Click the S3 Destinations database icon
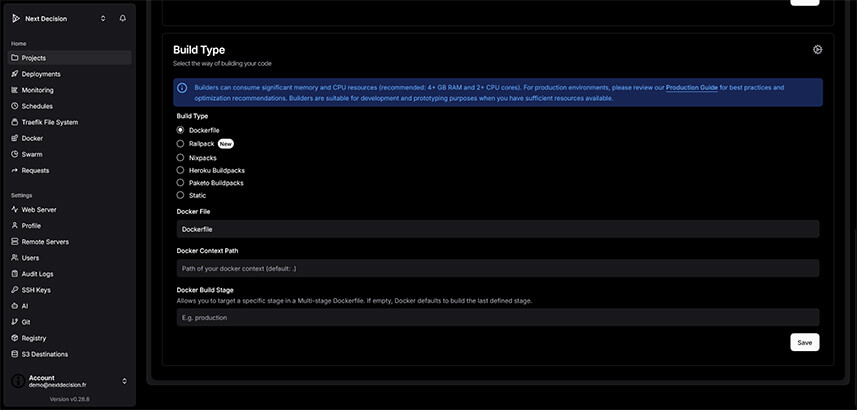Viewport: 857px width, 410px height. click(15, 354)
